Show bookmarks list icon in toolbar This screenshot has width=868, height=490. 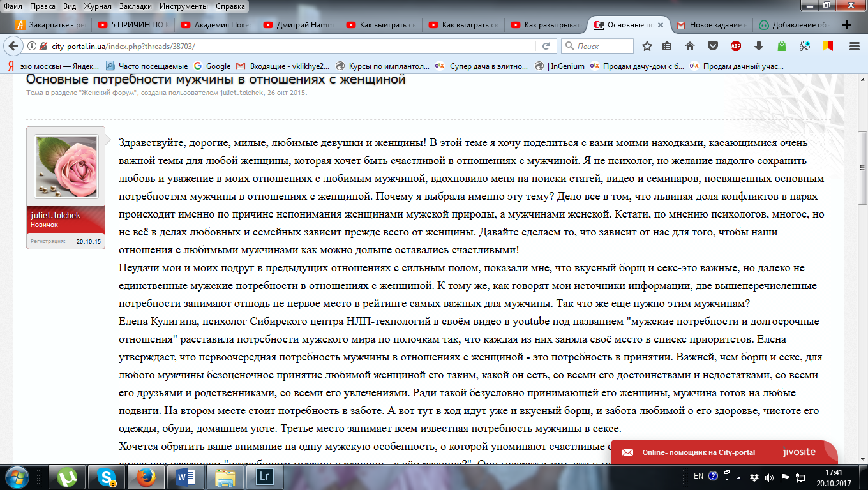coord(668,47)
